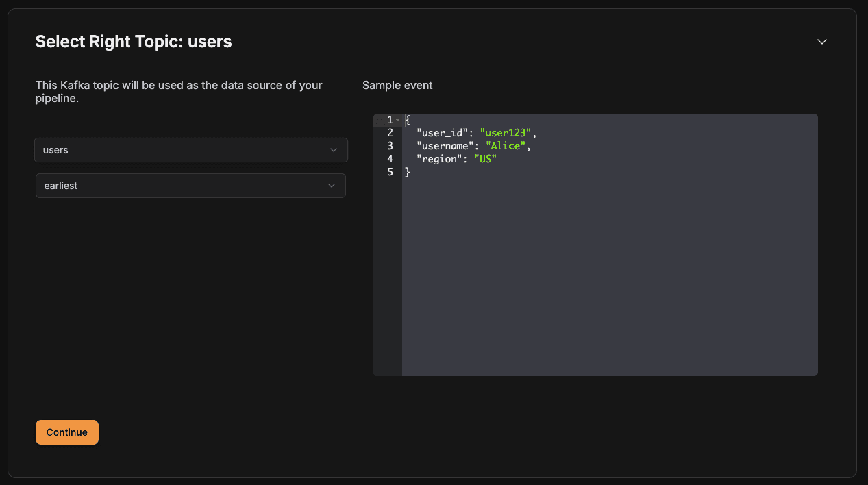Click the Sample event label

click(x=397, y=86)
